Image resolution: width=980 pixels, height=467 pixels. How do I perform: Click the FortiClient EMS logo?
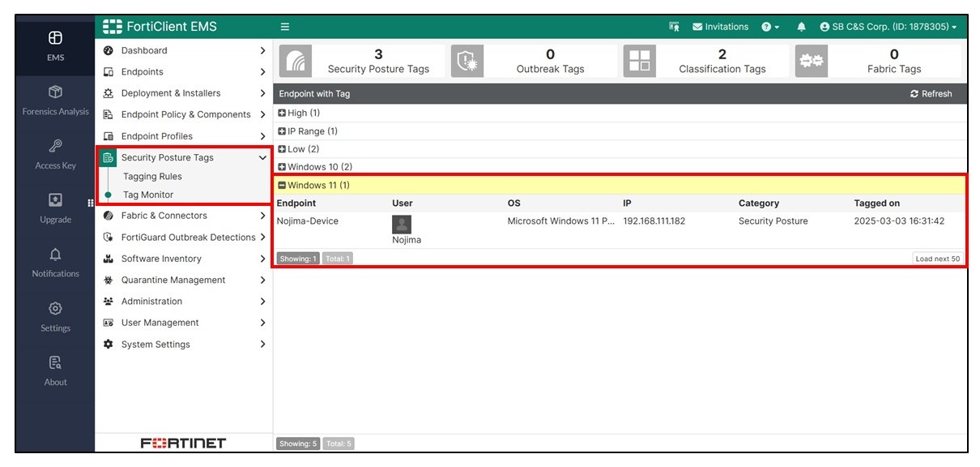click(x=160, y=27)
